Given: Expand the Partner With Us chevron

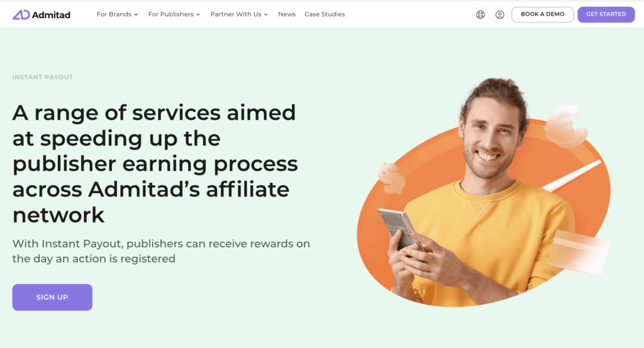Looking at the screenshot, I should (266, 14).
